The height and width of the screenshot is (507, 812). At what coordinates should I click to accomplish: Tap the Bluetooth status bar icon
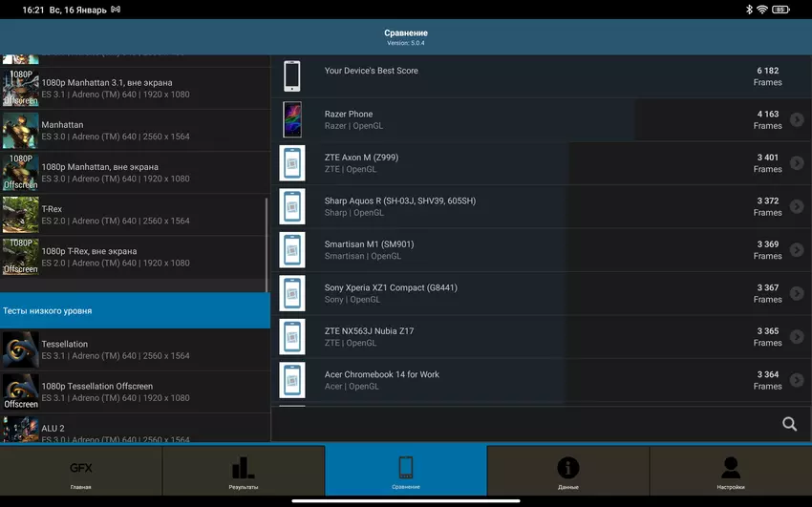click(x=749, y=10)
